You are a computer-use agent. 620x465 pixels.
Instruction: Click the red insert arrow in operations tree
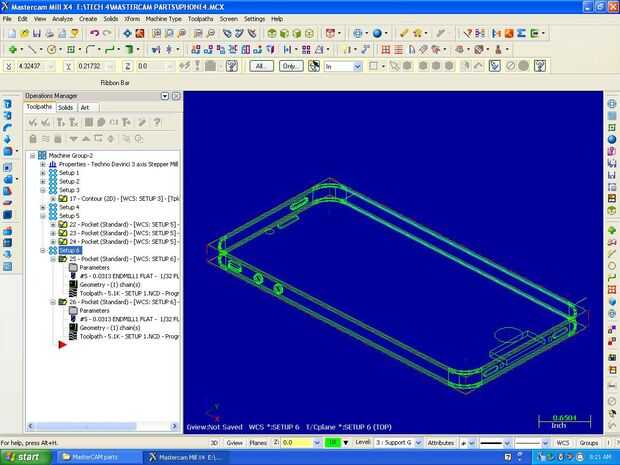point(62,345)
